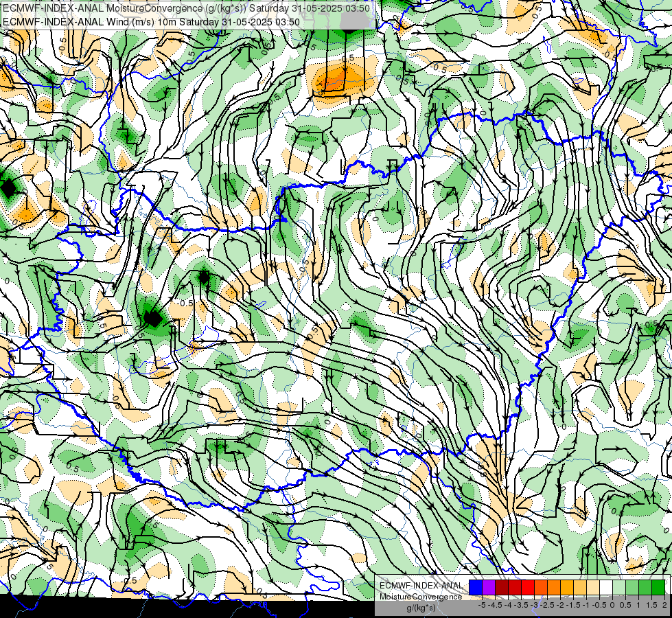Click the palest green swatch between 0 and 0.5

pyautogui.click(x=619, y=587)
